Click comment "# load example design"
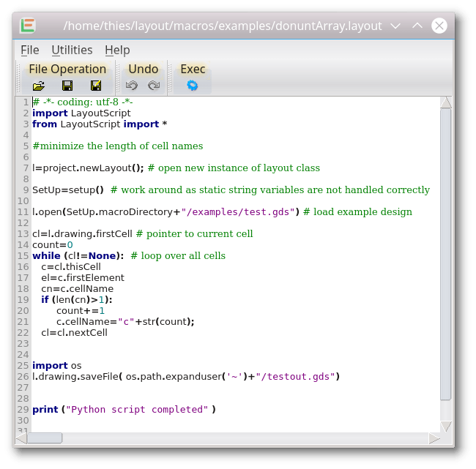 click(357, 211)
